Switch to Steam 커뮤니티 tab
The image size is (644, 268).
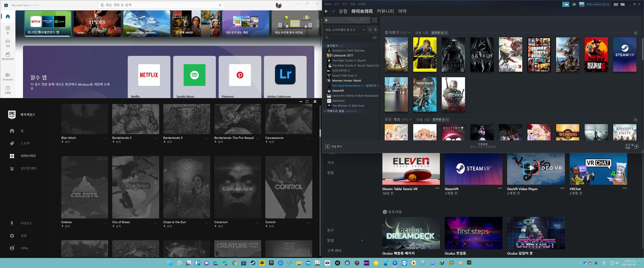[x=385, y=11]
